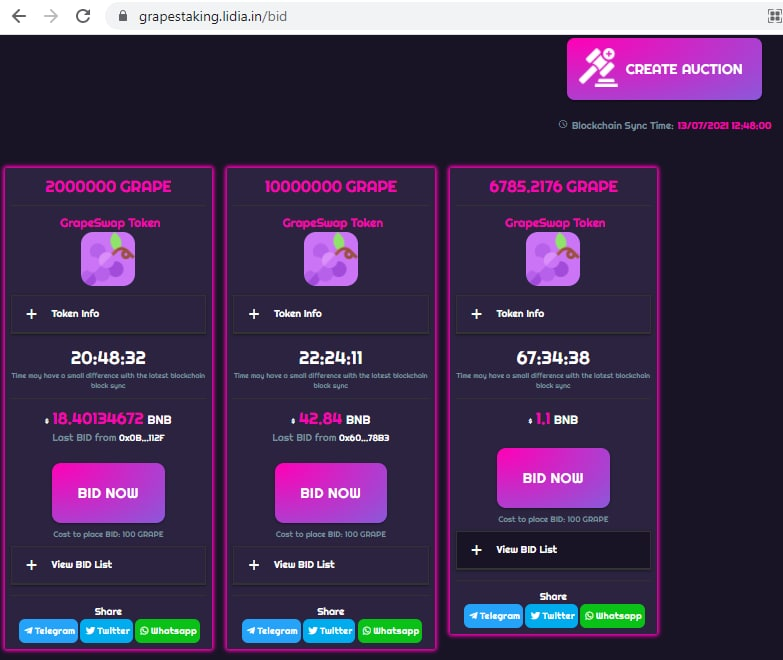Share 10000000 GRAPE auction on Whatsapp
783x660 pixels.
(391, 631)
